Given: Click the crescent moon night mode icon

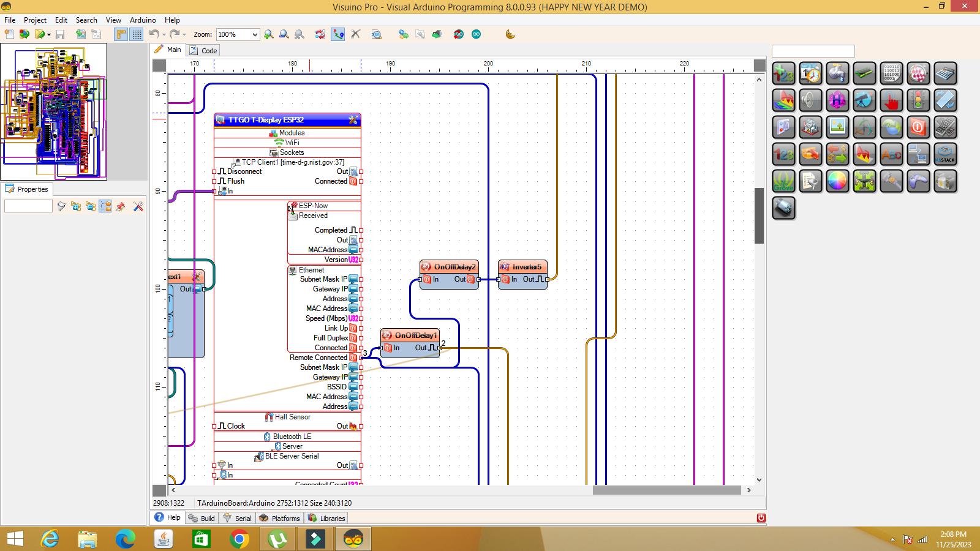Looking at the screenshot, I should coord(510,34).
